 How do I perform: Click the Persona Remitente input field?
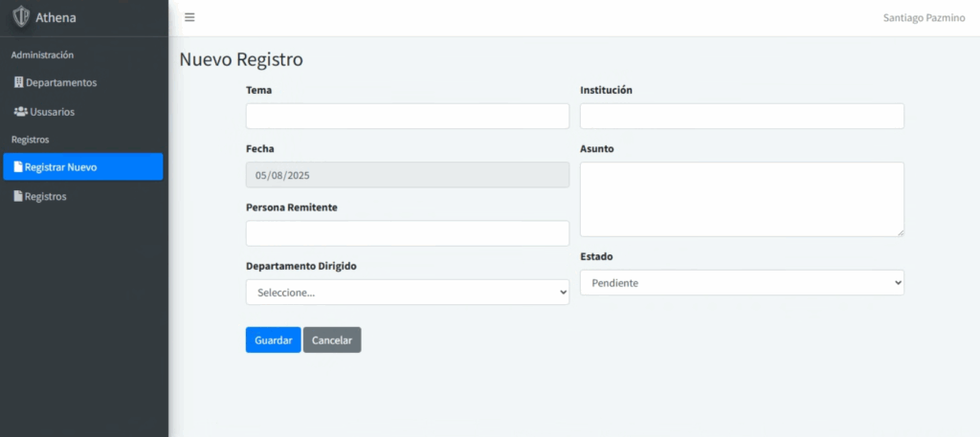pos(407,233)
